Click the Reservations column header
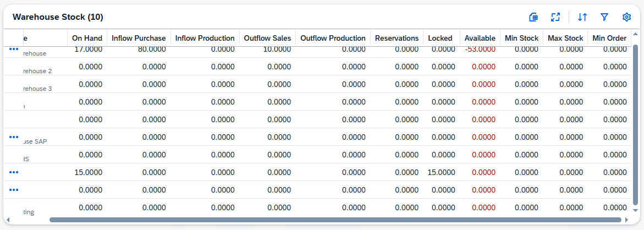Viewport: 644px width, 230px height. [397, 38]
